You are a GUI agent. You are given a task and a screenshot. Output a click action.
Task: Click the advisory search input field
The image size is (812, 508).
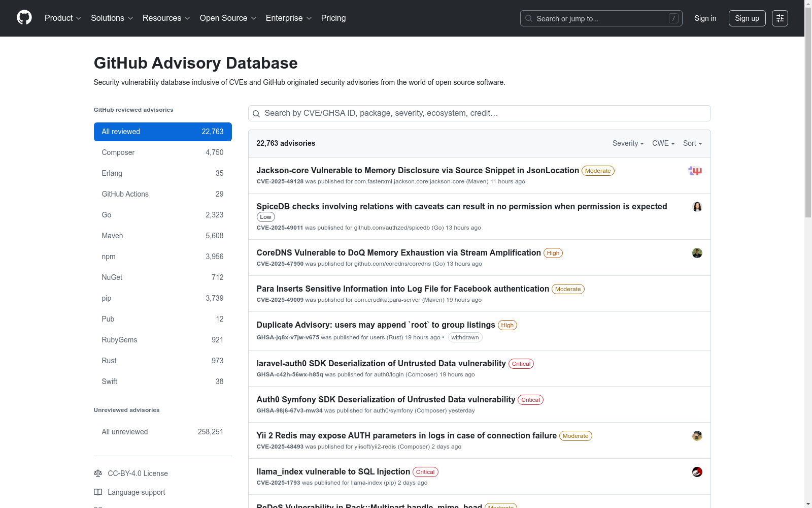tap(479, 113)
